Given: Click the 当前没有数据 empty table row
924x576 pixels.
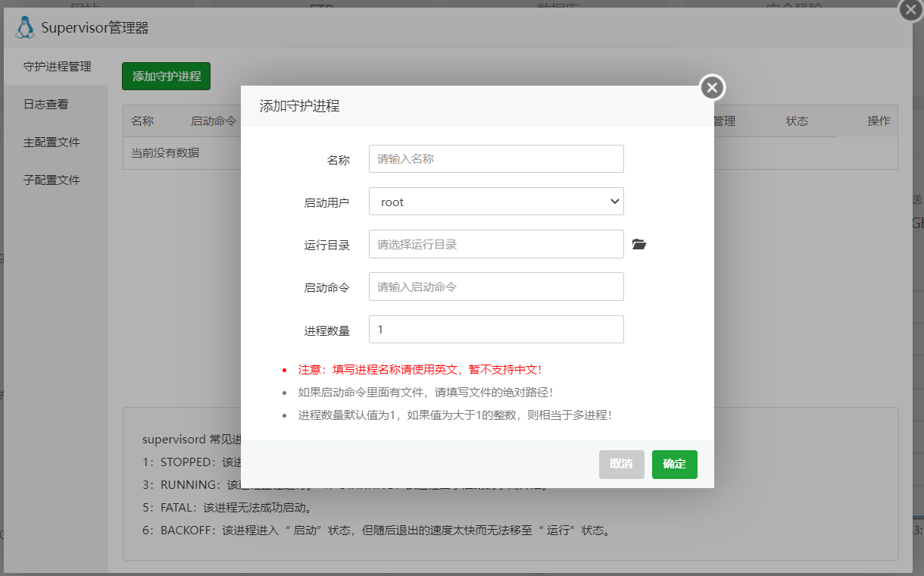Looking at the screenshot, I should (165, 152).
